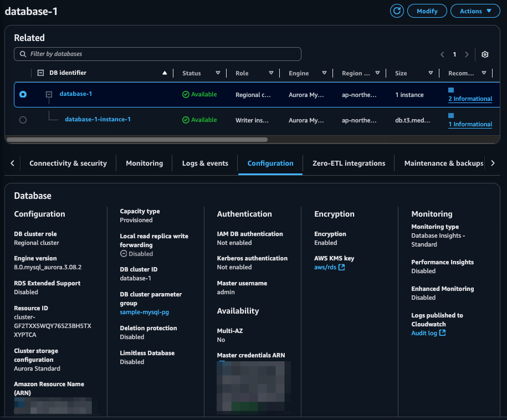
Task: Click the Encryption value Enabled
Action: click(326, 243)
